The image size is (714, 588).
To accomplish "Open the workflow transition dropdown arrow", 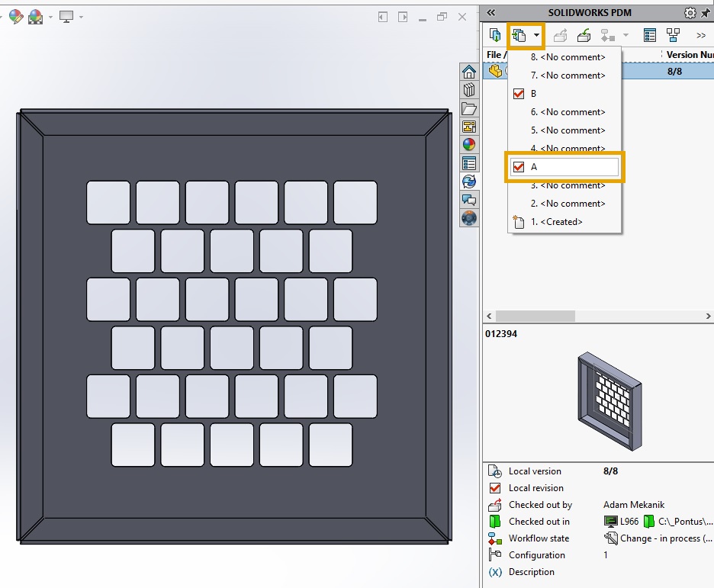I will tap(624, 34).
